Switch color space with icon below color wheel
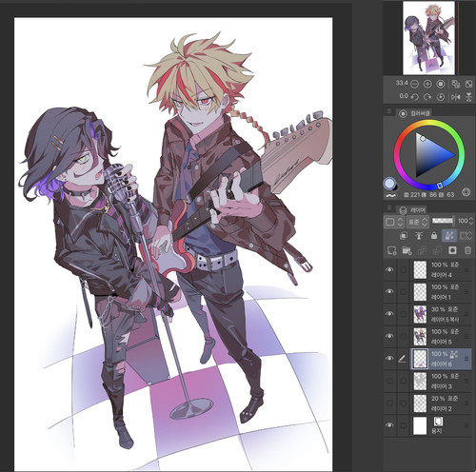The height and width of the screenshot is (472, 476). click(x=466, y=192)
